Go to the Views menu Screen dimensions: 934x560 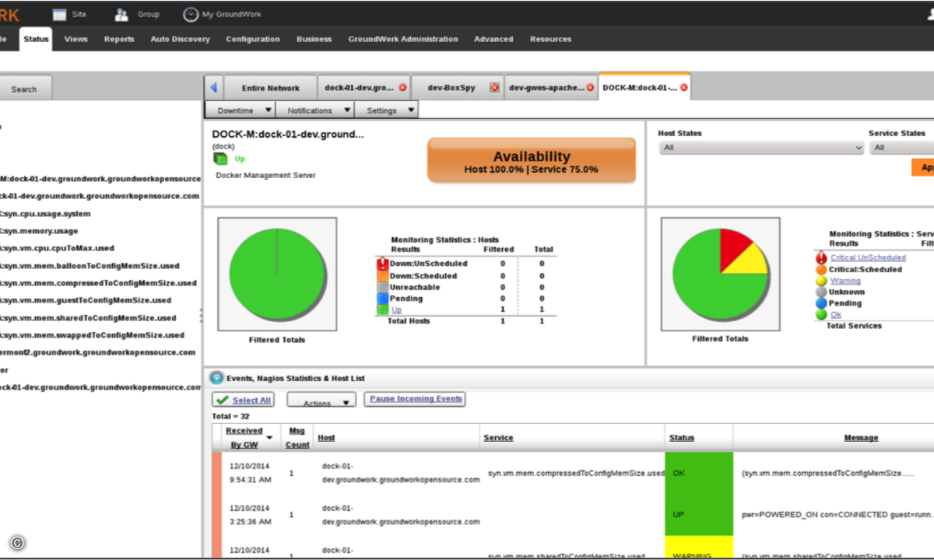[x=76, y=39]
